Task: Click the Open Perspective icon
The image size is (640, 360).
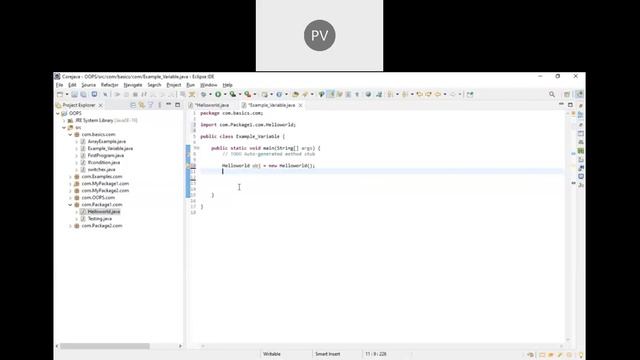Action: (567, 94)
